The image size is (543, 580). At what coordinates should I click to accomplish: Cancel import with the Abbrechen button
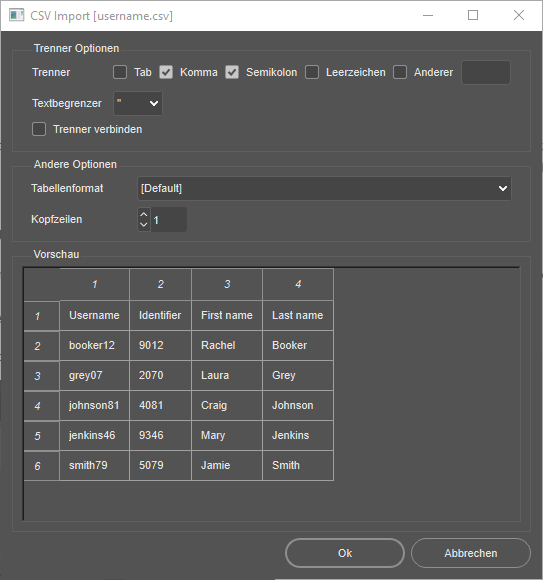(x=471, y=553)
